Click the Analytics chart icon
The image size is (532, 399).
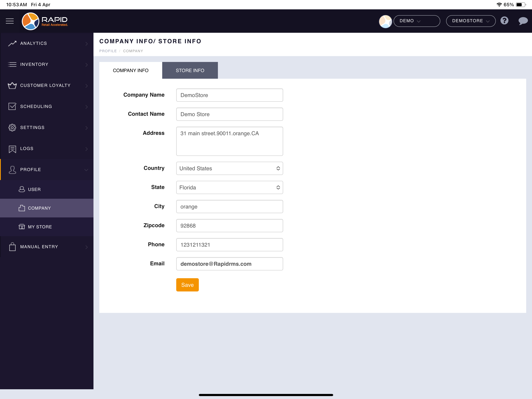12,44
